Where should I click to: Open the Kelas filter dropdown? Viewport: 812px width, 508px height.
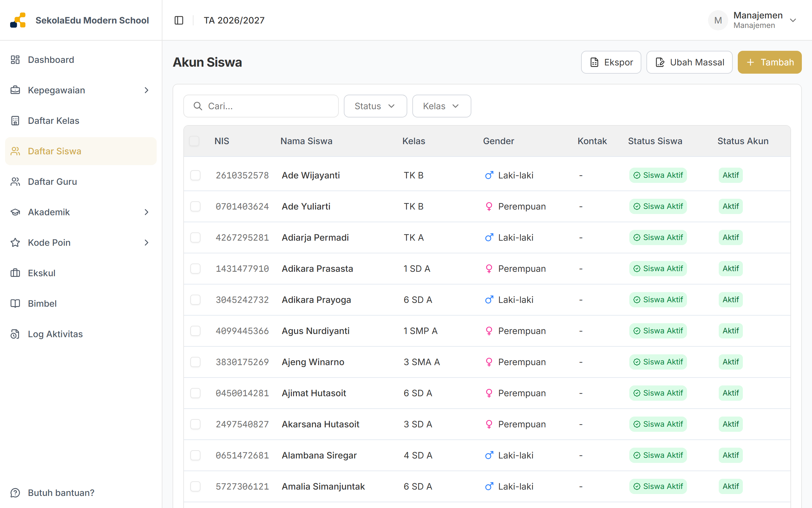(441, 106)
